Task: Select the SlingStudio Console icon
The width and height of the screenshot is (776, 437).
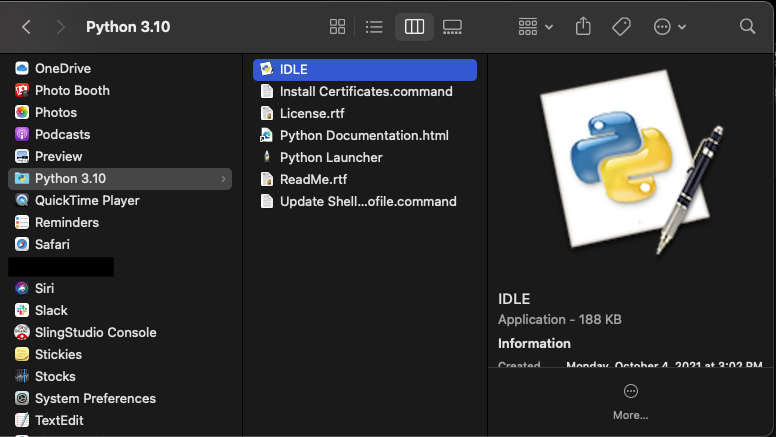Action: 22,333
